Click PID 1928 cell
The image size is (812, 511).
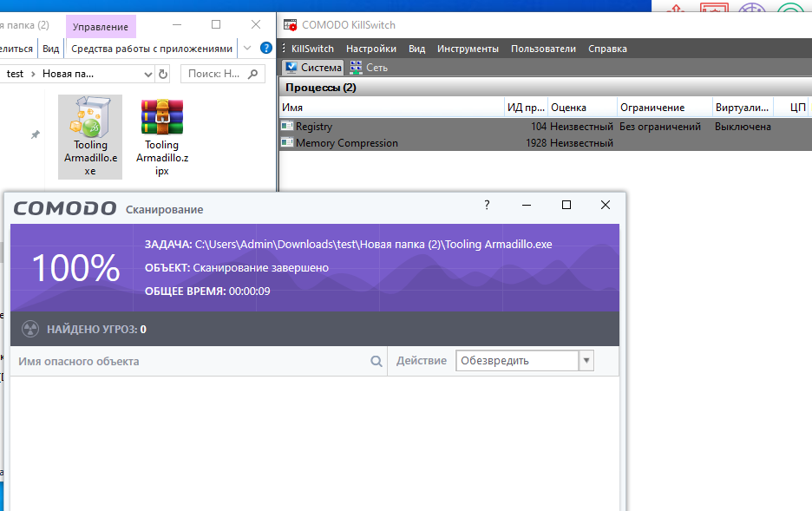click(x=536, y=143)
